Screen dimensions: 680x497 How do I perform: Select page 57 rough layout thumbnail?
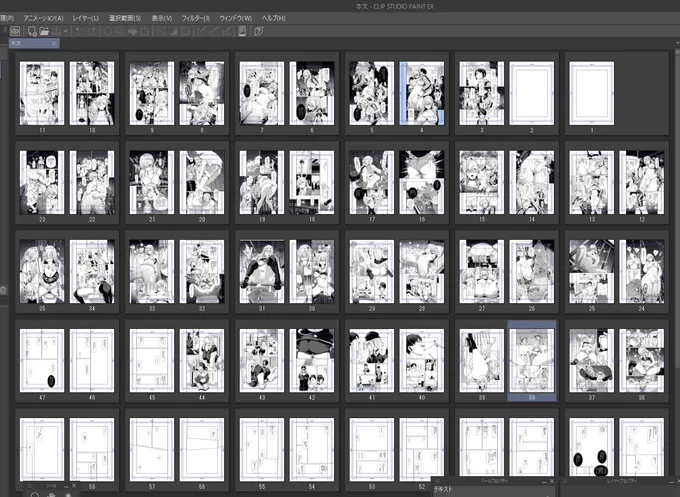(152, 450)
